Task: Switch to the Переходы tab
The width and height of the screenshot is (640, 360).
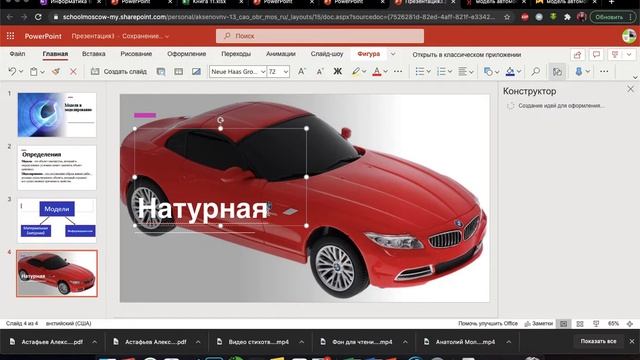Action: pyautogui.click(x=236, y=54)
